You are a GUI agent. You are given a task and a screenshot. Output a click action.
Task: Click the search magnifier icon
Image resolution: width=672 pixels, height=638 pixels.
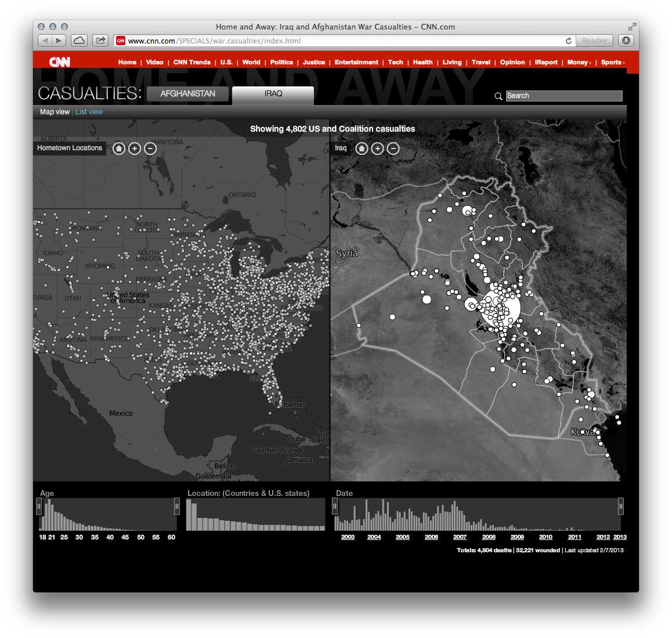(x=498, y=96)
